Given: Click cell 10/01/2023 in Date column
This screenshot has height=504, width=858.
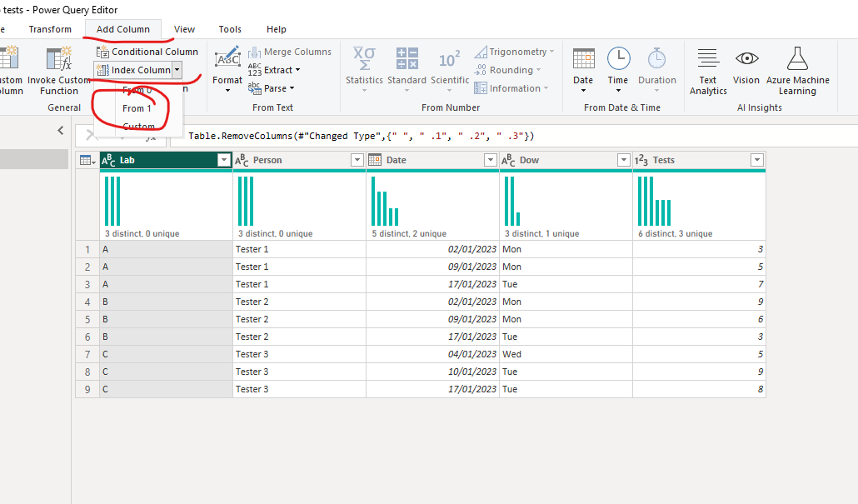Looking at the screenshot, I should coord(433,372).
